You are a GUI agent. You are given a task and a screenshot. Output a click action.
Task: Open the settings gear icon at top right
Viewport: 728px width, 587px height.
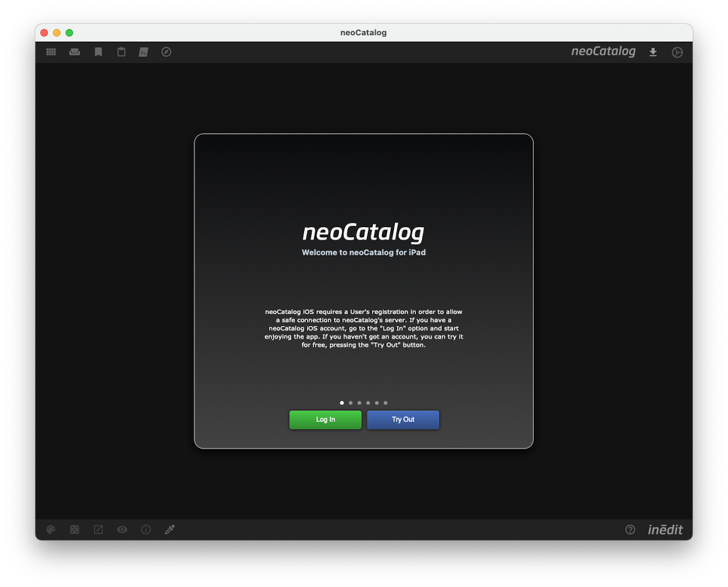click(x=677, y=52)
